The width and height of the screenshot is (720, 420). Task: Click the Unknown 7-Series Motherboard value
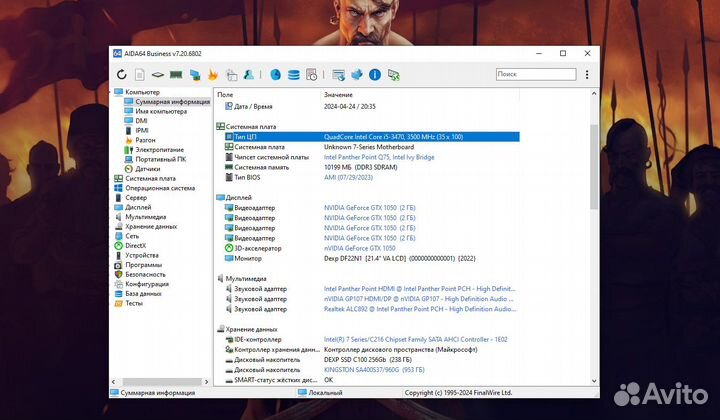pos(369,147)
